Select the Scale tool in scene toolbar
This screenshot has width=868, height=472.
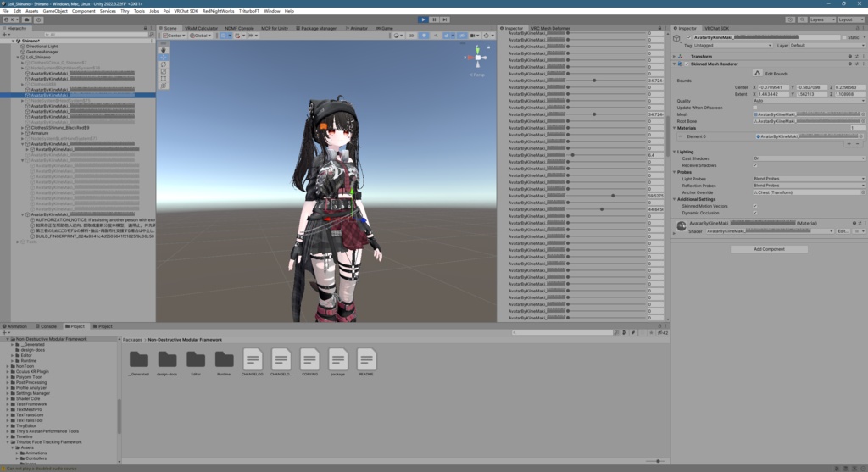pyautogui.click(x=164, y=71)
